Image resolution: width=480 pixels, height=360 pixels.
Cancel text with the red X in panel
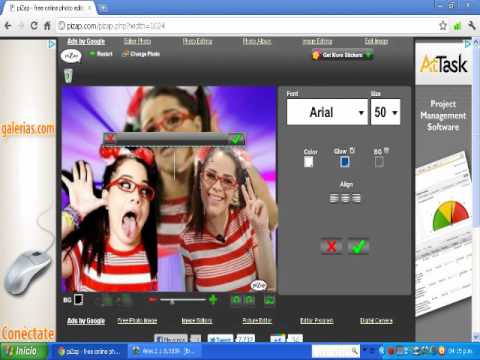(331, 247)
